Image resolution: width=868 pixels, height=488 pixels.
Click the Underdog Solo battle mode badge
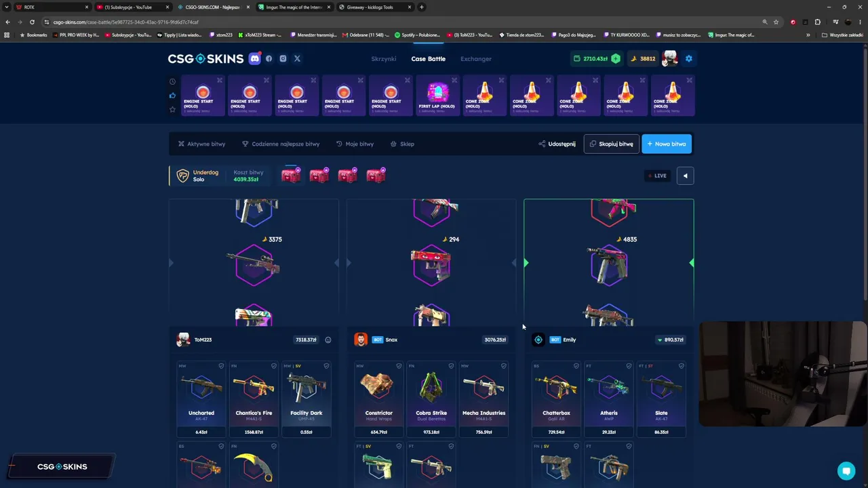(199, 176)
